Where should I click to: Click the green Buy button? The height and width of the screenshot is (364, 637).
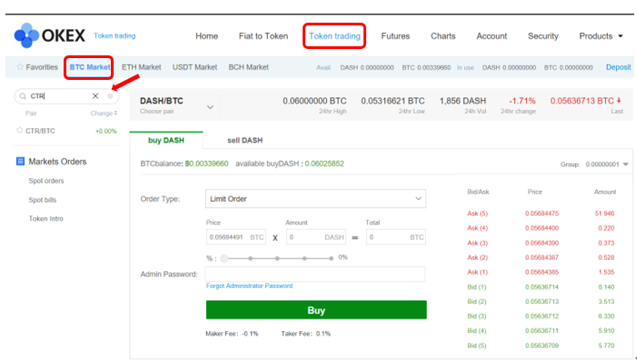[x=316, y=310]
